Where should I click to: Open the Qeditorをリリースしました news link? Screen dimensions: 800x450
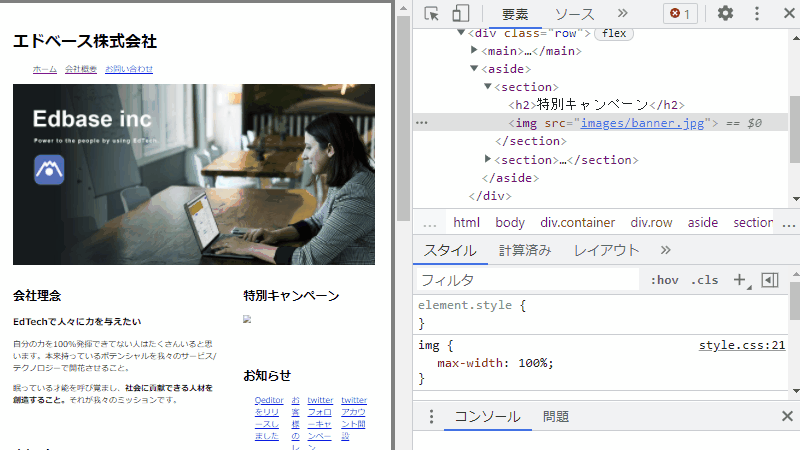tap(268, 418)
